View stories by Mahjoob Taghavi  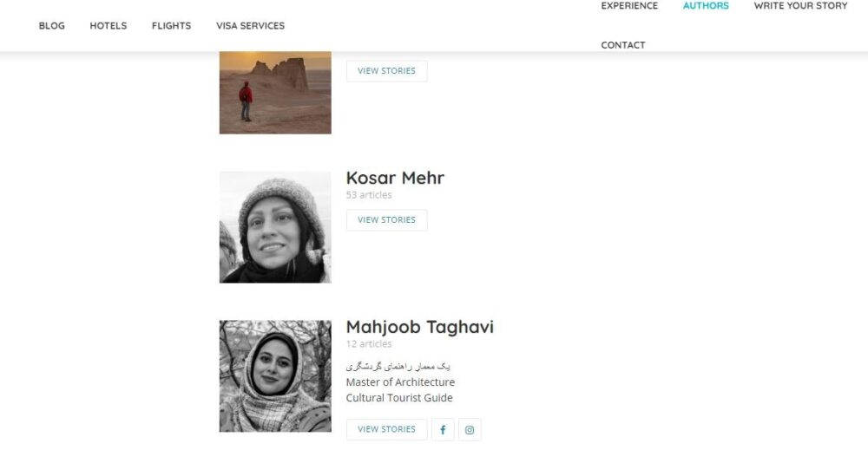(x=386, y=429)
